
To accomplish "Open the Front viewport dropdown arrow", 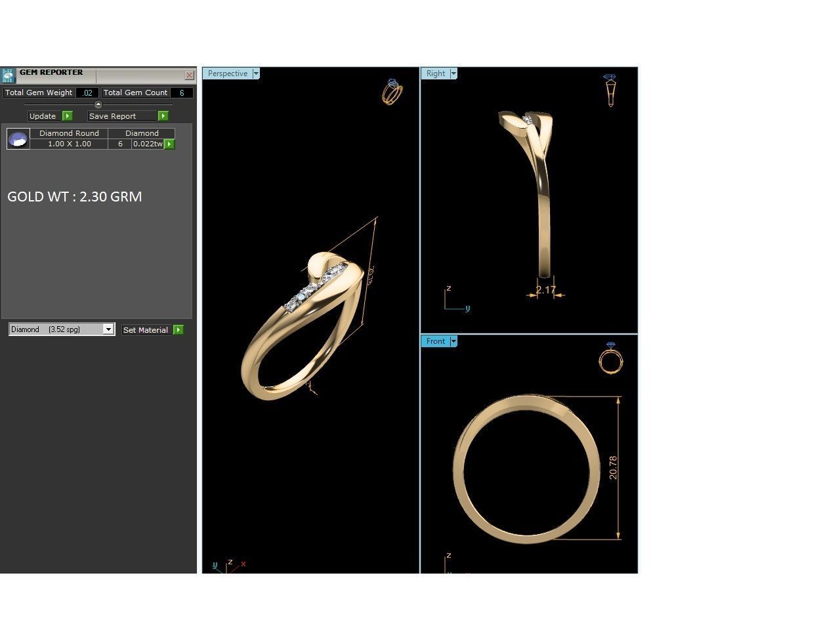I will [x=453, y=341].
